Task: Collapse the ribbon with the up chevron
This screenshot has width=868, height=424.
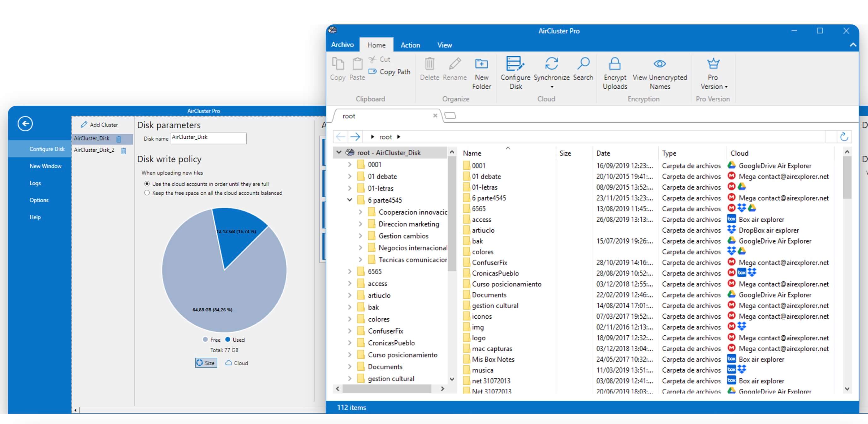Action: click(853, 45)
